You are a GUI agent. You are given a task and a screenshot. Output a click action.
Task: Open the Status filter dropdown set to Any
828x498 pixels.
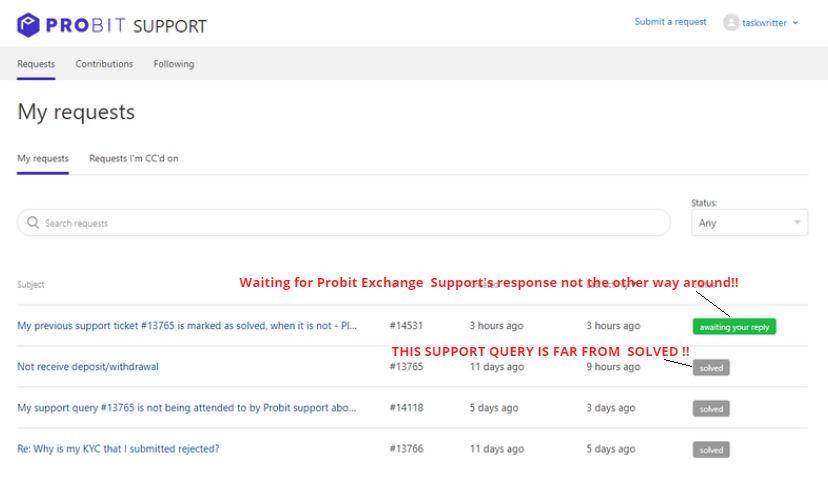[x=749, y=223]
